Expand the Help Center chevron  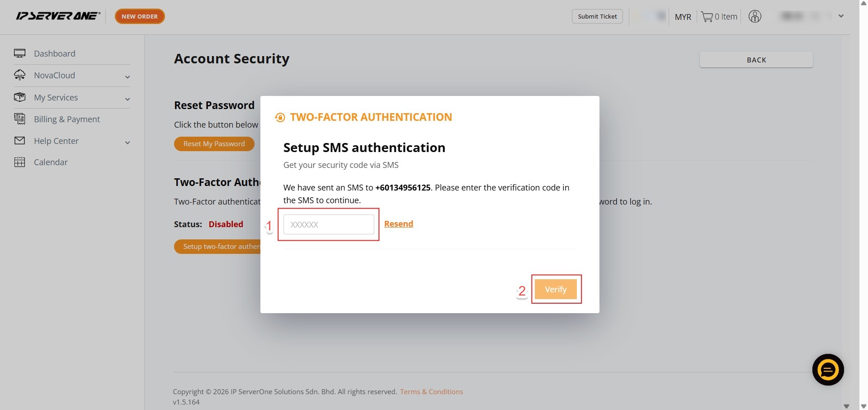[127, 143]
